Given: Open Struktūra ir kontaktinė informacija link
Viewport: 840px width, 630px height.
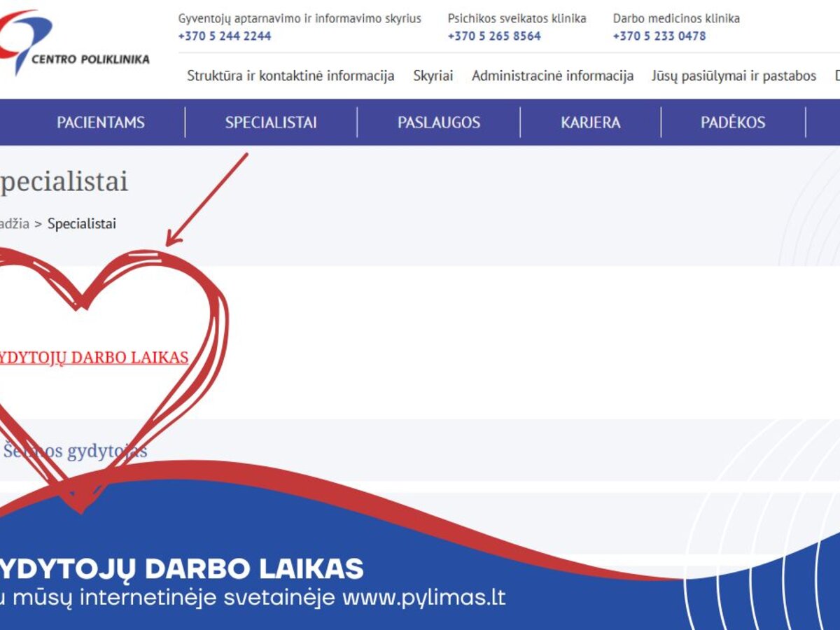Looking at the screenshot, I should (290, 76).
